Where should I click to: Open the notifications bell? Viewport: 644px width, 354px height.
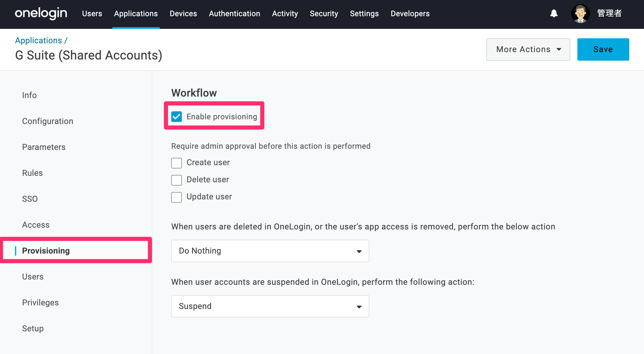[554, 14]
